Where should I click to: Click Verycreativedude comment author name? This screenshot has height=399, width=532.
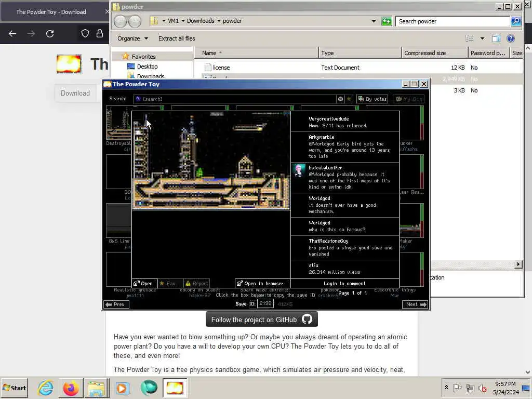coord(328,119)
